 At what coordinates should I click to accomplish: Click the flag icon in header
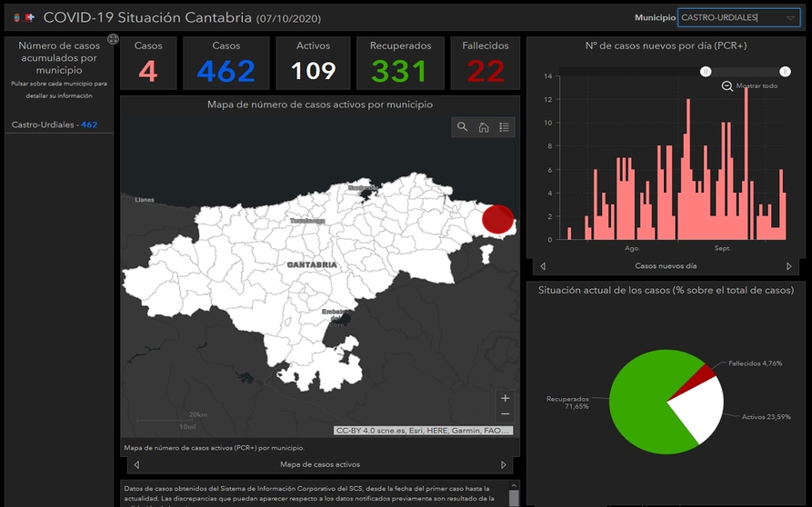click(30, 17)
